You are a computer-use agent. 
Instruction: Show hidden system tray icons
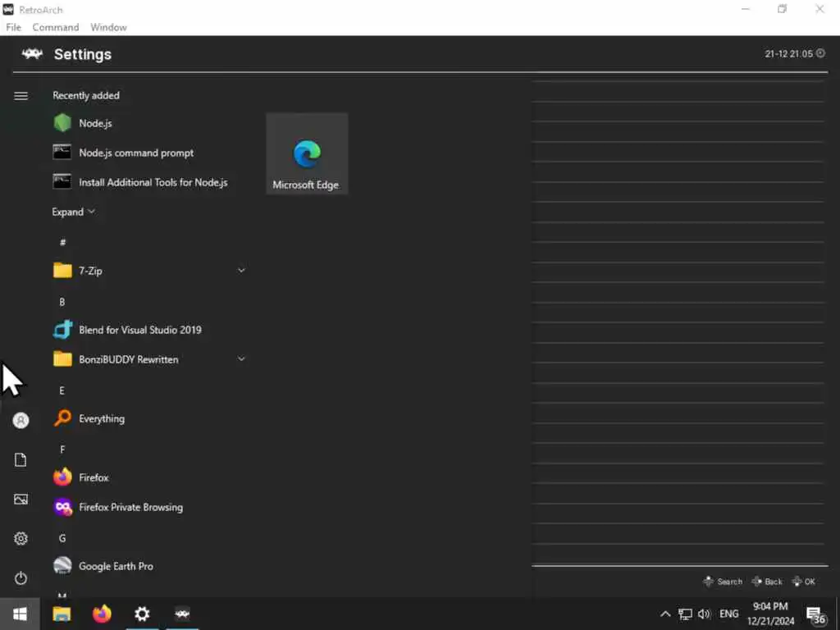[664, 614]
